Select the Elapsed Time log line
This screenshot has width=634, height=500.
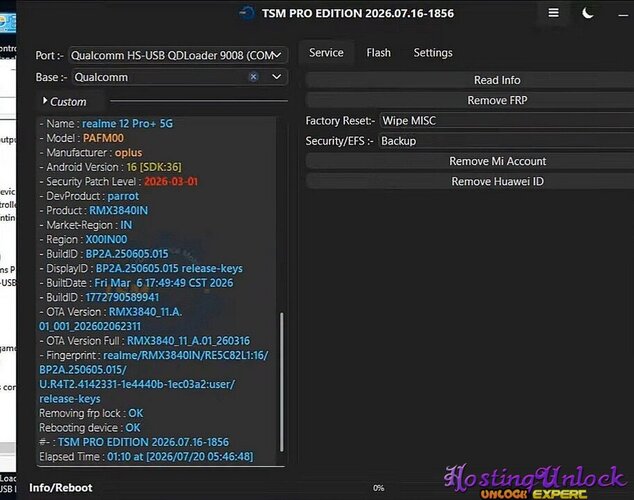(146, 457)
